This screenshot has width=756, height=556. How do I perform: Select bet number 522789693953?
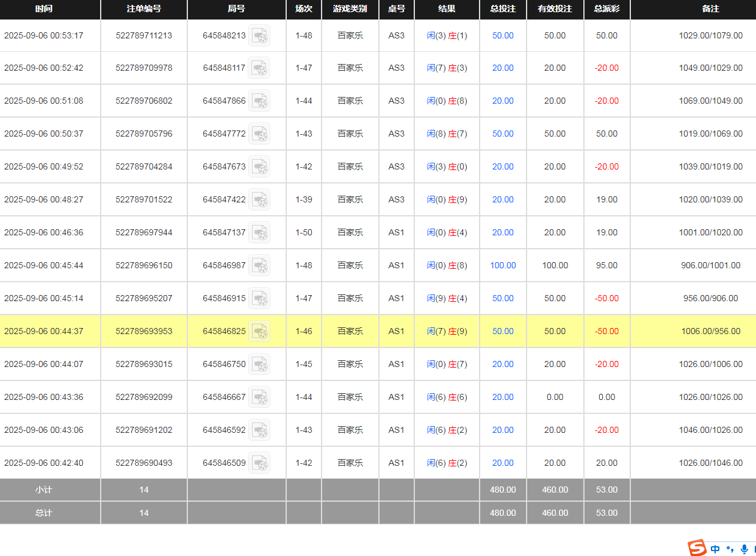point(144,332)
